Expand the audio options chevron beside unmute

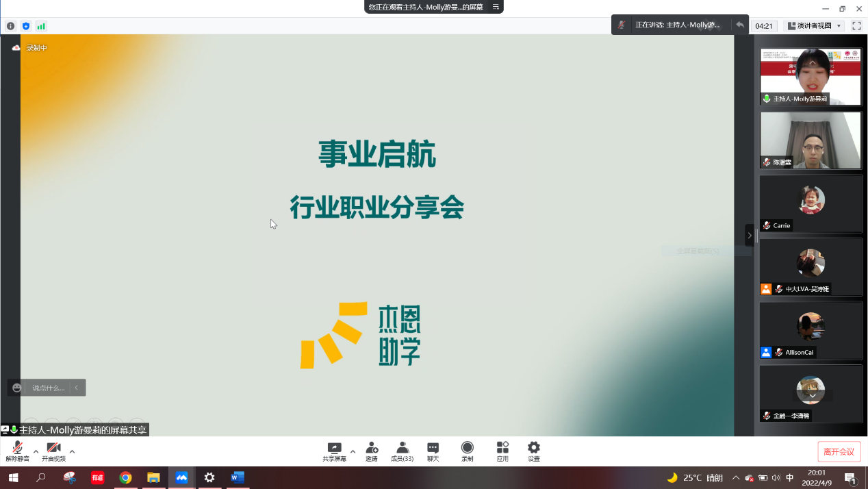click(36, 453)
